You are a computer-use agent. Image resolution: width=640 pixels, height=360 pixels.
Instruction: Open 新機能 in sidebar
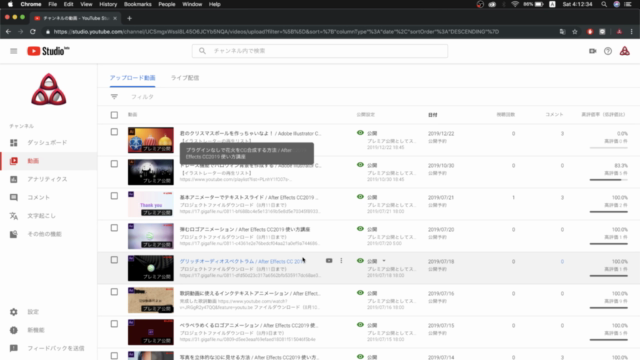(x=36, y=330)
